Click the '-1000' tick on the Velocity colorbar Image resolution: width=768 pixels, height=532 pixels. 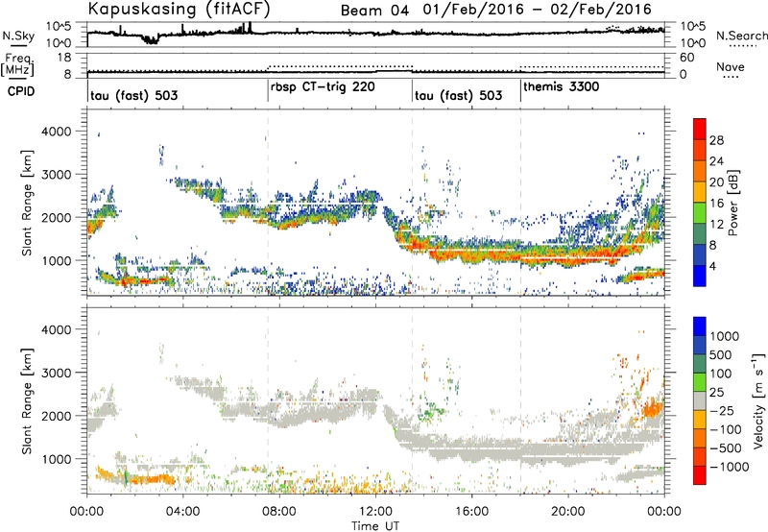click(730, 467)
